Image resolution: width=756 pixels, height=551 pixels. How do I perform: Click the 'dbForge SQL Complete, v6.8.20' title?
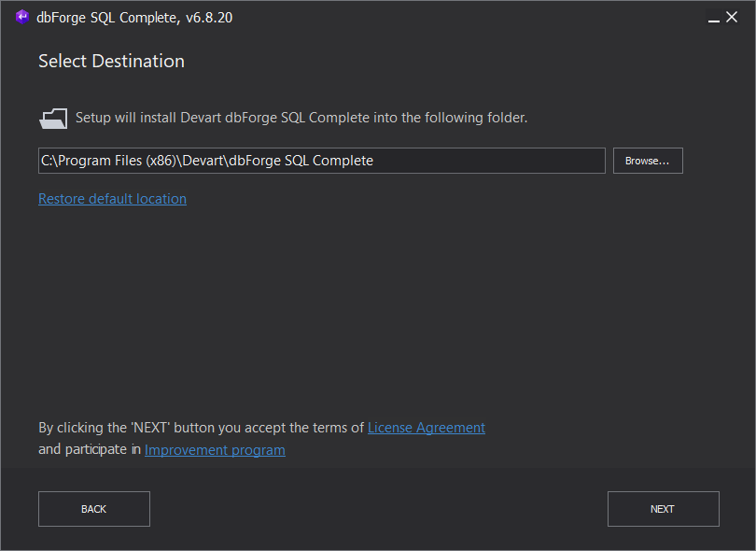tap(134, 18)
